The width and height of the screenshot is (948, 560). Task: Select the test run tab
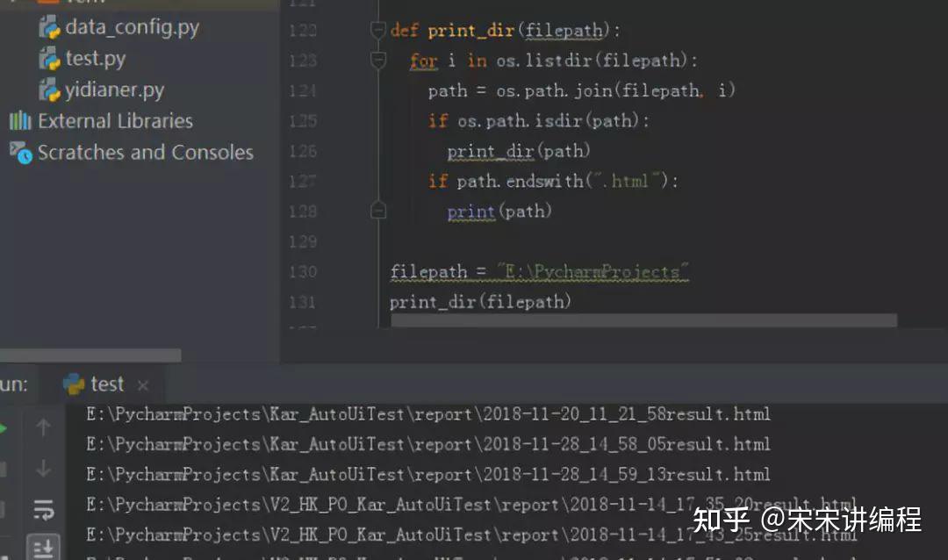point(103,384)
